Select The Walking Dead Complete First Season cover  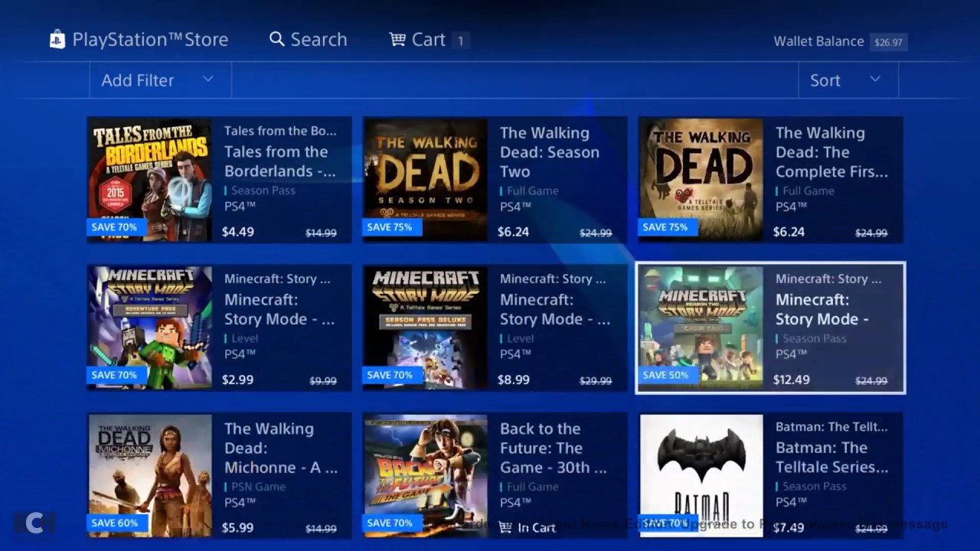click(701, 180)
